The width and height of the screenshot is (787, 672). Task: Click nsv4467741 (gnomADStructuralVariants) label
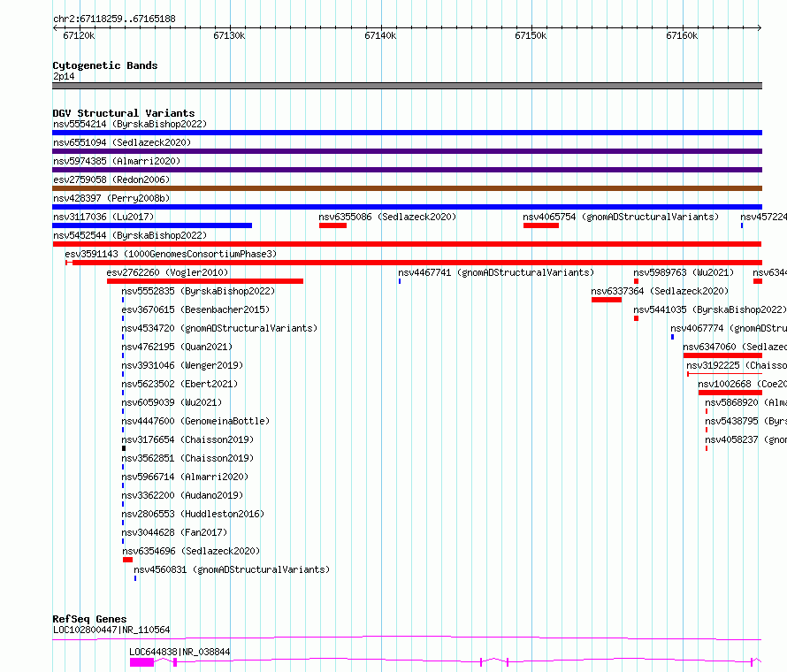coord(496,272)
